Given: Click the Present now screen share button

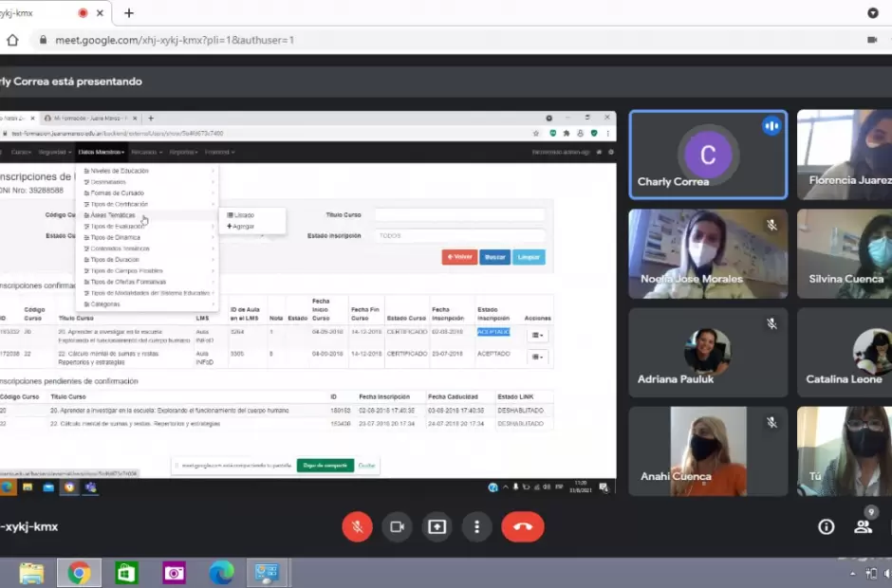Looking at the screenshot, I should (437, 526).
